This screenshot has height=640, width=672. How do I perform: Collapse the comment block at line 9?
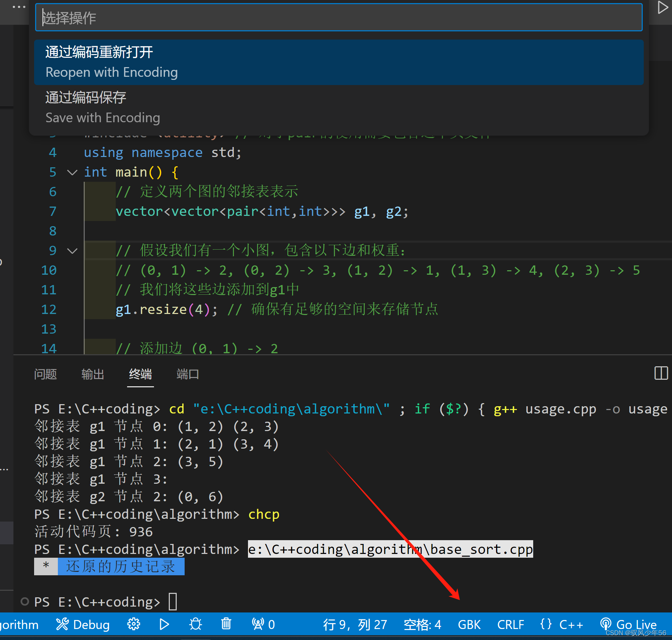click(x=72, y=251)
